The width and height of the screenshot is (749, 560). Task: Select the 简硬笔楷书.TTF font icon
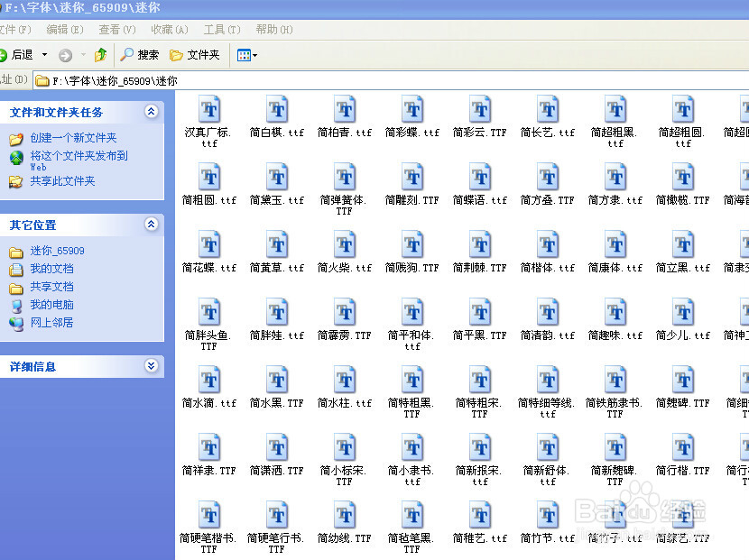[209, 516]
